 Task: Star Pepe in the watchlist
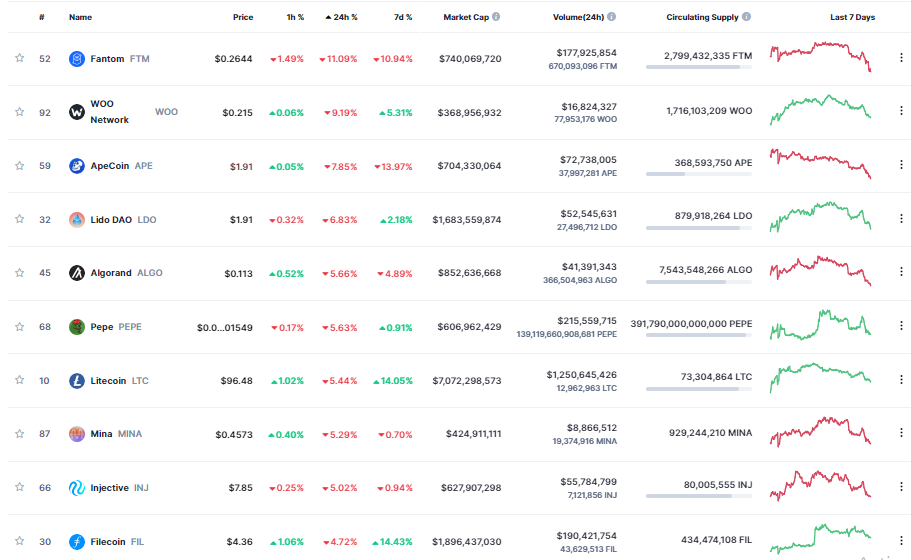(x=20, y=326)
